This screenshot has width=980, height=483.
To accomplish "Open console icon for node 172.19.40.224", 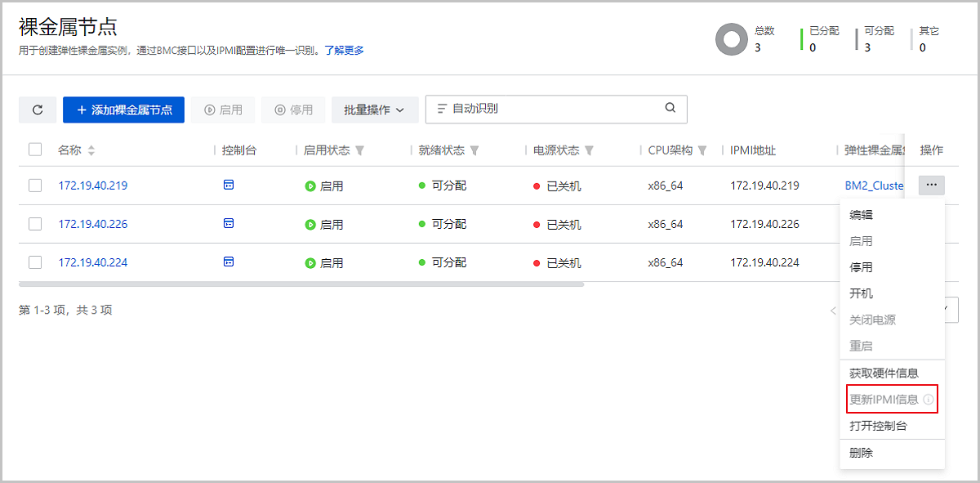I will coord(229,262).
